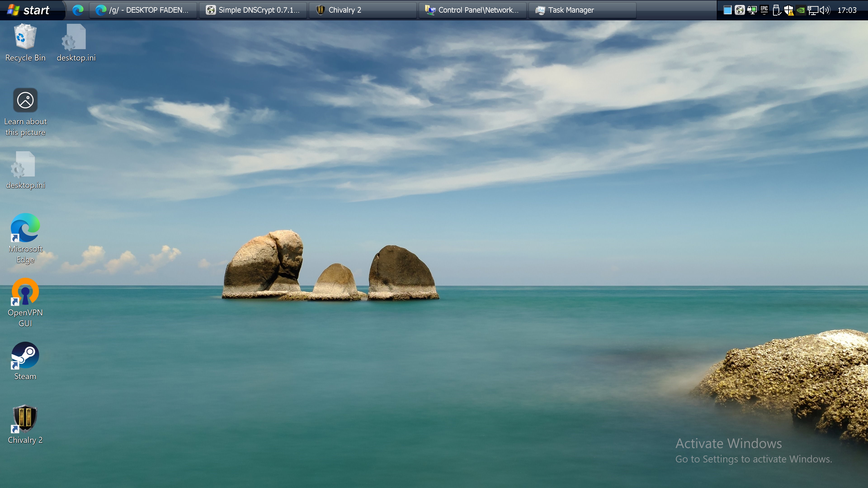
Task: Select the desktop.ini file beside Recycle Bin
Action: pyautogui.click(x=76, y=43)
